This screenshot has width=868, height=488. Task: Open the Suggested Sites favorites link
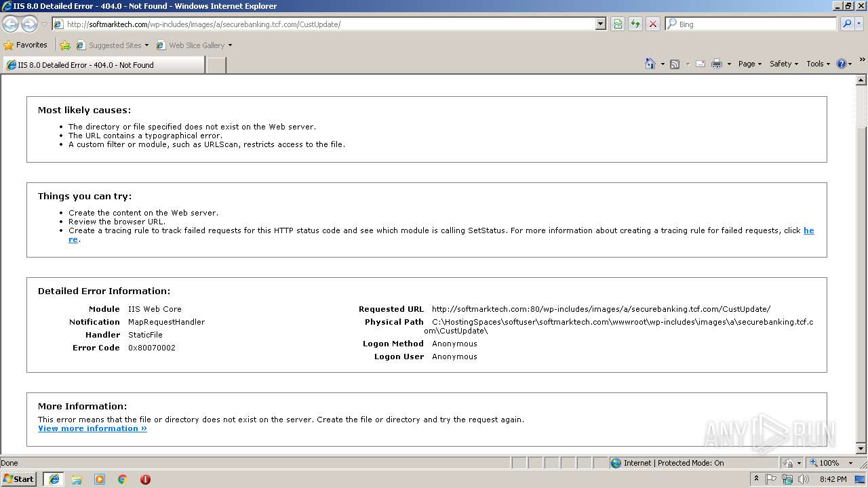[112, 45]
